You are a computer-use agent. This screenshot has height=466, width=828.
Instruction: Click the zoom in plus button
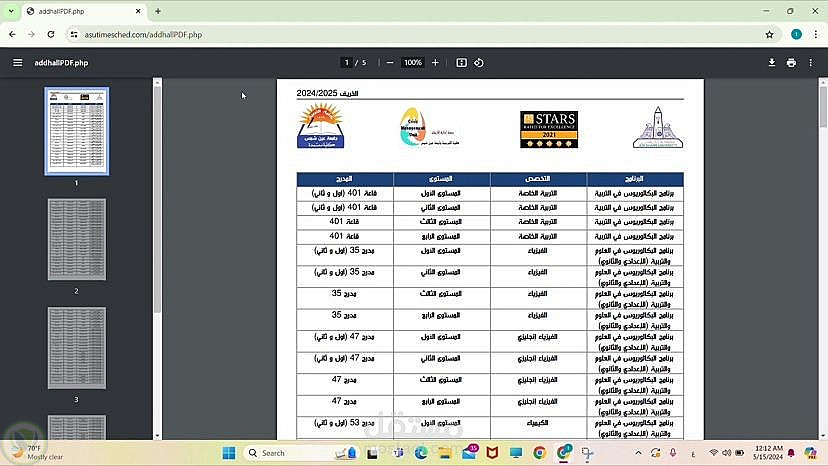pyautogui.click(x=435, y=63)
